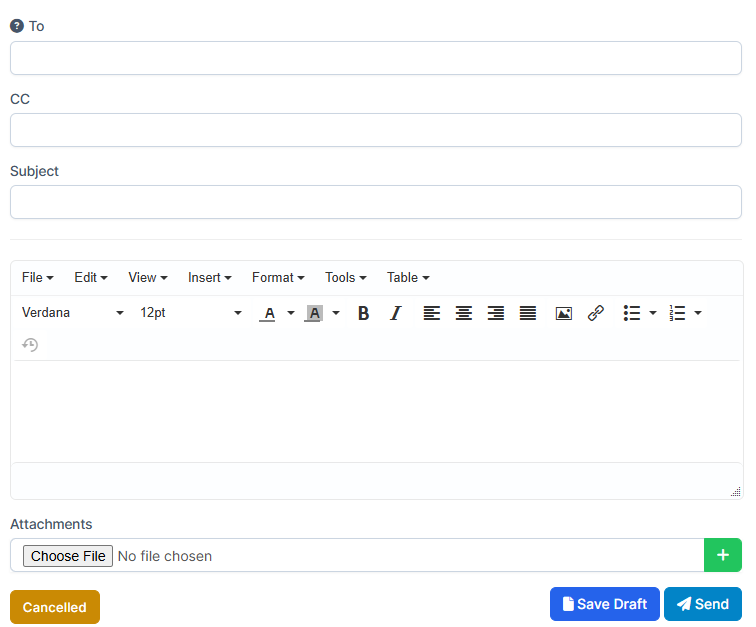Open the Insert menu

(209, 277)
